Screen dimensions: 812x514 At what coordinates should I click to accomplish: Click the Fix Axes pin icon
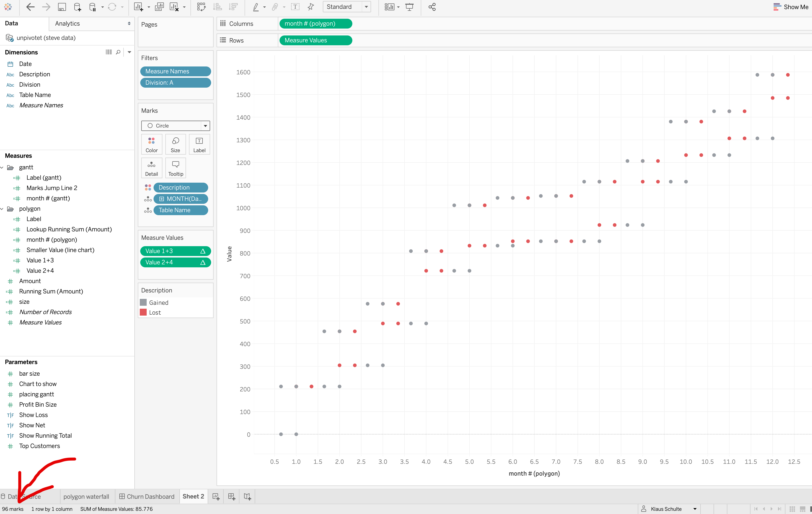coord(311,7)
